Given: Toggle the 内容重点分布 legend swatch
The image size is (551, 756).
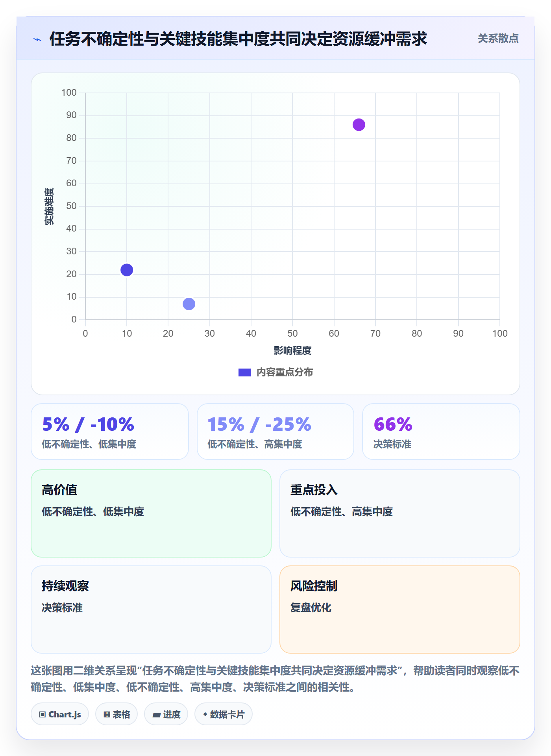Looking at the screenshot, I should [245, 372].
